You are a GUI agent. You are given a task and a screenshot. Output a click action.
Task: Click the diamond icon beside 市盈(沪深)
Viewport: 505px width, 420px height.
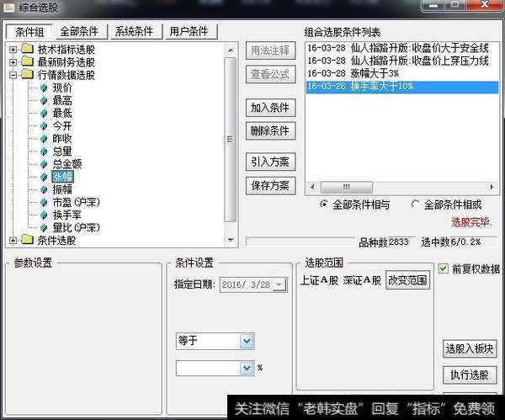point(44,203)
